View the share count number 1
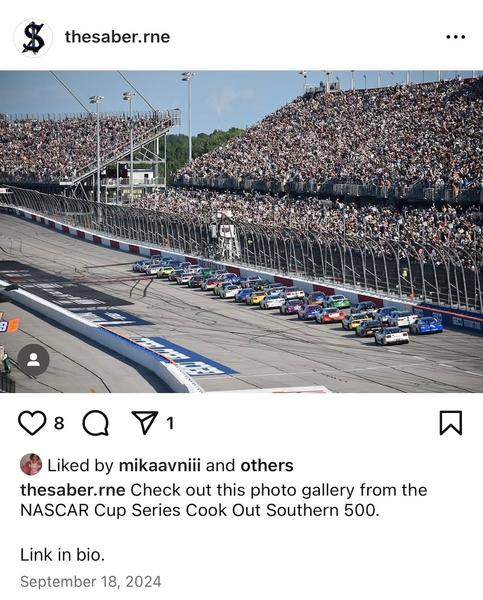Image resolution: width=483 pixels, height=600 pixels. tap(170, 423)
